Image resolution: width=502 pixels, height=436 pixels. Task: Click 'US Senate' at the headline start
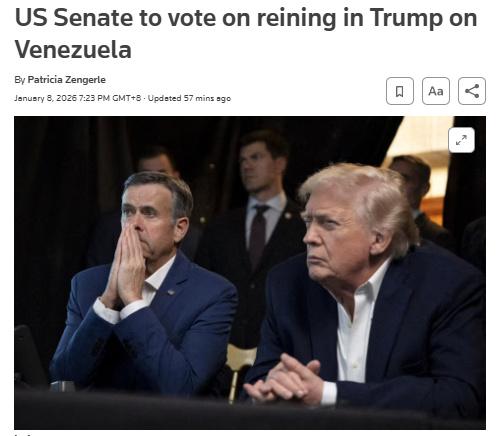click(73, 17)
